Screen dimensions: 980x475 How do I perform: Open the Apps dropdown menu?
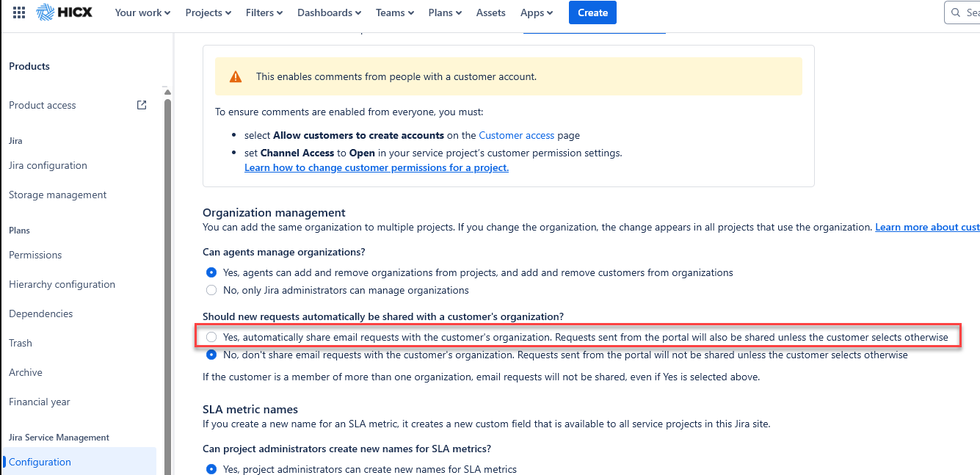point(537,12)
